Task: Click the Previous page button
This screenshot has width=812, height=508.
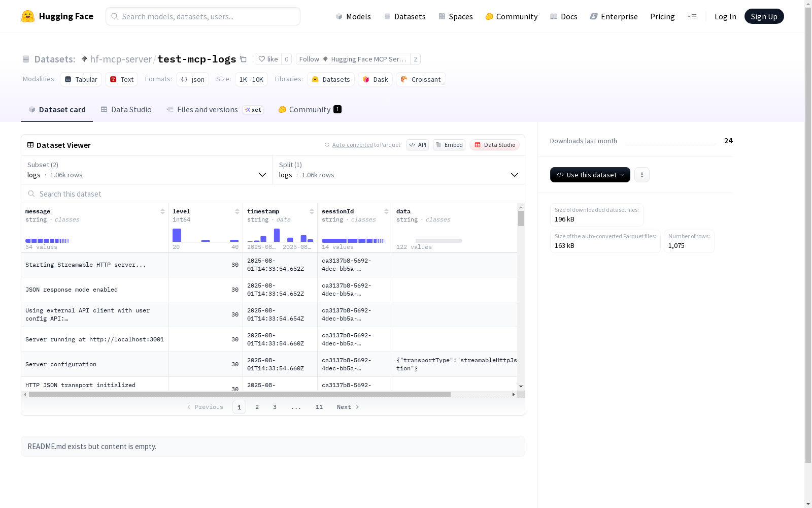Action: point(205,407)
